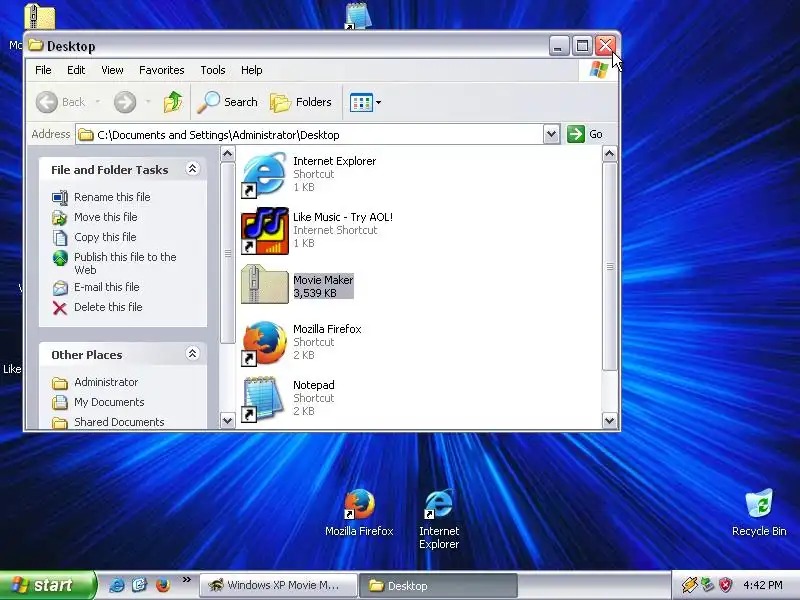
Task: Click the network computers tray icon
Action: tap(707, 585)
